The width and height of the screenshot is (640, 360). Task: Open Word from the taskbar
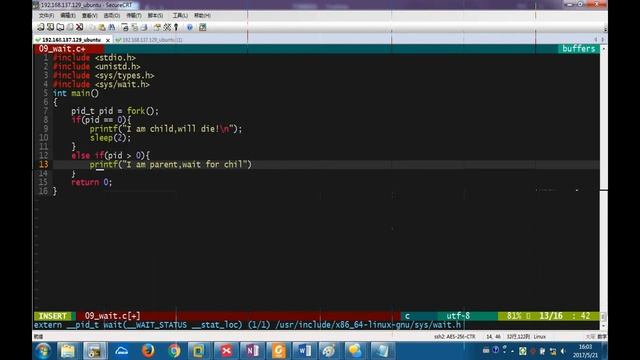tap(304, 351)
